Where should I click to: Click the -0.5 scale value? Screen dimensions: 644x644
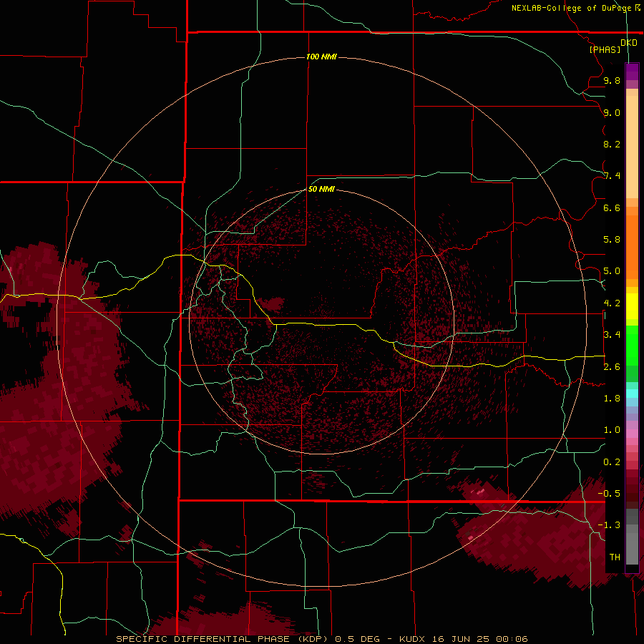[609, 494]
